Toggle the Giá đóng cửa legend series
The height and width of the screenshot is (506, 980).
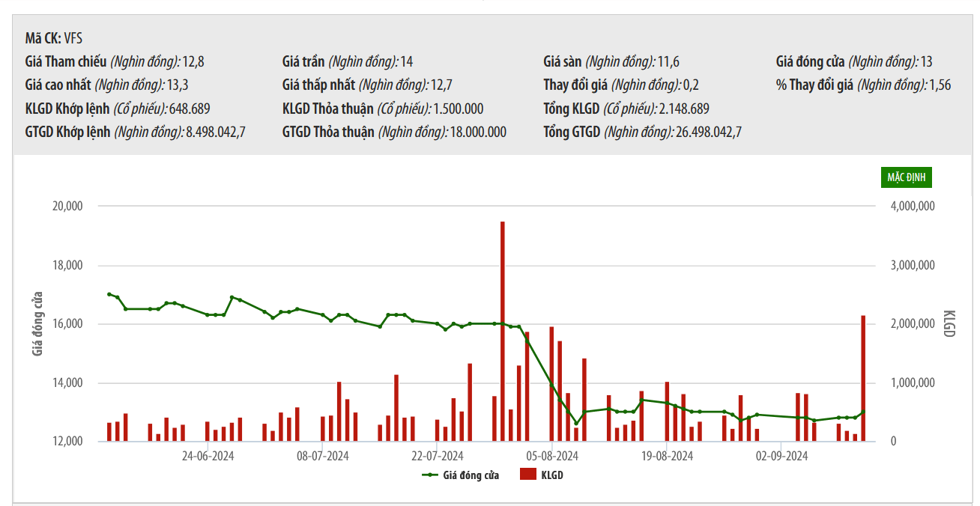[471, 475]
